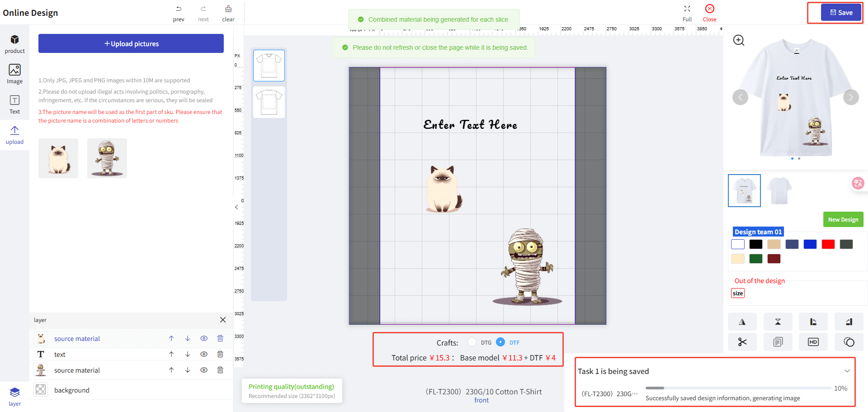Choose the red shirt color swatch
The height and width of the screenshot is (412, 868).
tap(828, 244)
